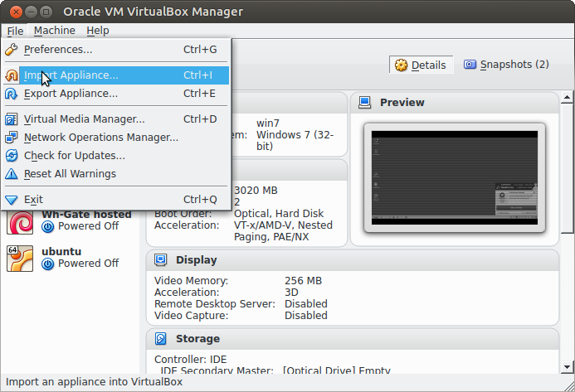Open the Machine menu
Screen dimensions: 575x392
(55, 31)
